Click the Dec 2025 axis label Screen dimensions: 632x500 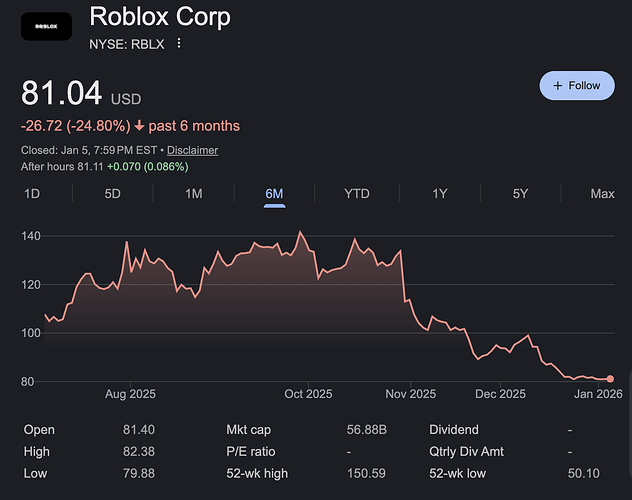500,394
